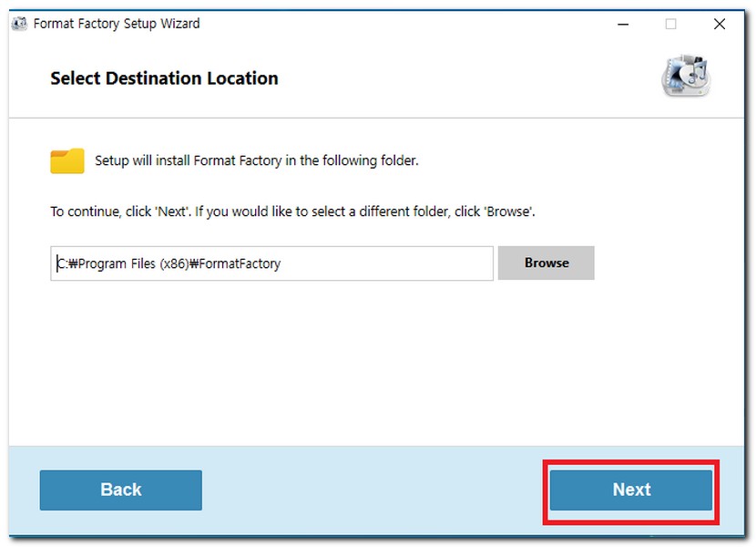Click the 'Setup will install Format Factory' text
The width and height of the screenshot is (756, 547).
(x=256, y=161)
